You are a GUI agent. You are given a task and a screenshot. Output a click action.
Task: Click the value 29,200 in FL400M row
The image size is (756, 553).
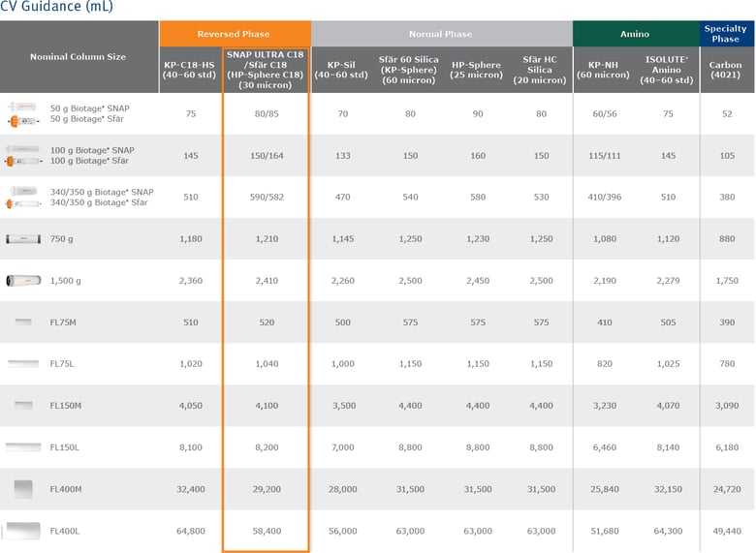[267, 489]
